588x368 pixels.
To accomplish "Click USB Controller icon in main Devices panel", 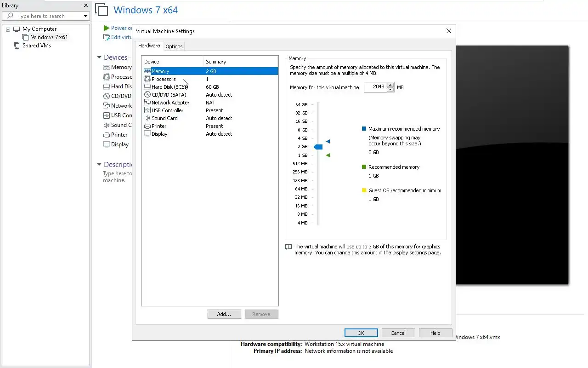I will [107, 115].
